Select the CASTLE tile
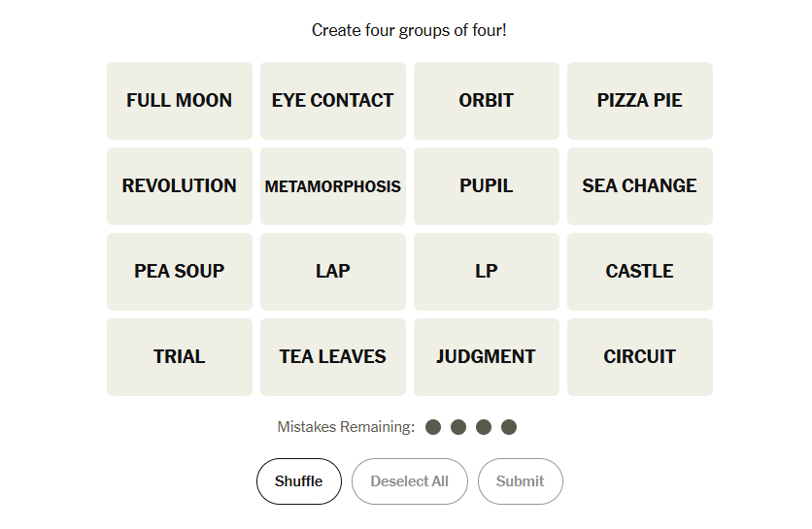The width and height of the screenshot is (812, 529). (x=640, y=272)
